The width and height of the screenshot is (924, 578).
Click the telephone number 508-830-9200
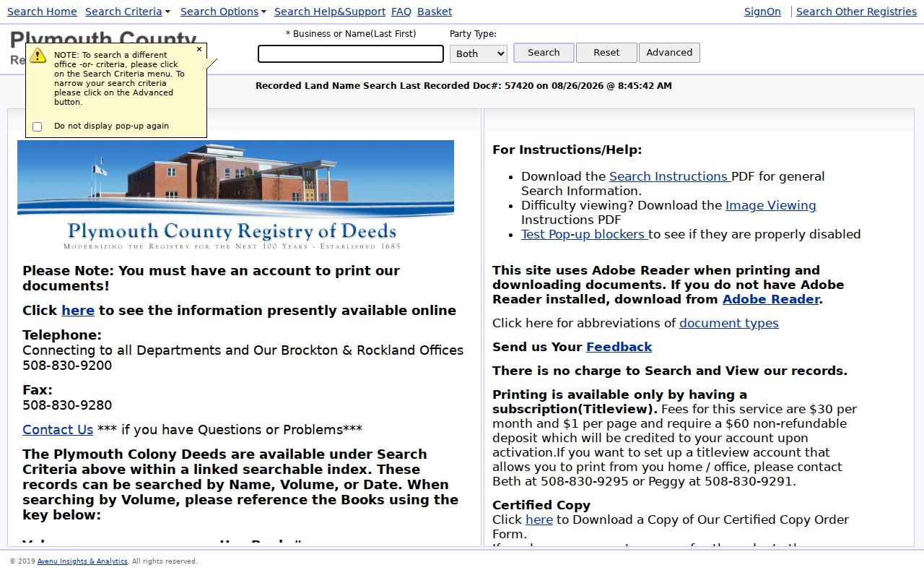(x=67, y=366)
